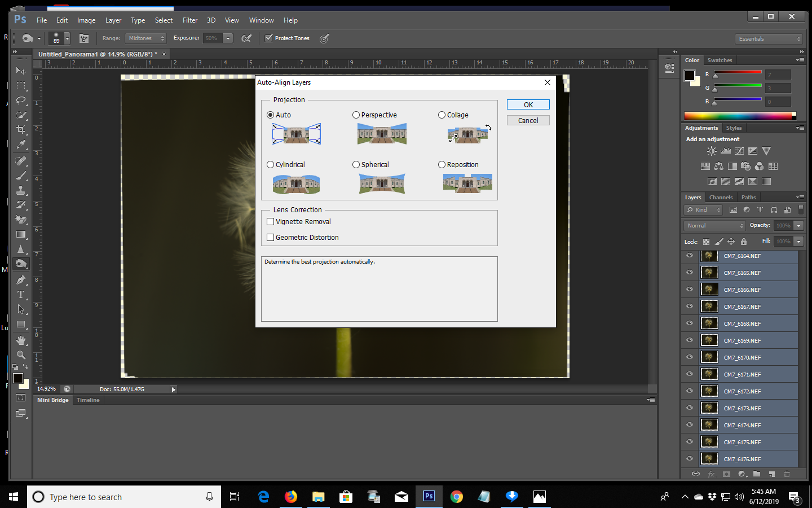Open the Levels adjustment
Image resolution: width=812 pixels, height=508 pixels.
[x=726, y=151]
